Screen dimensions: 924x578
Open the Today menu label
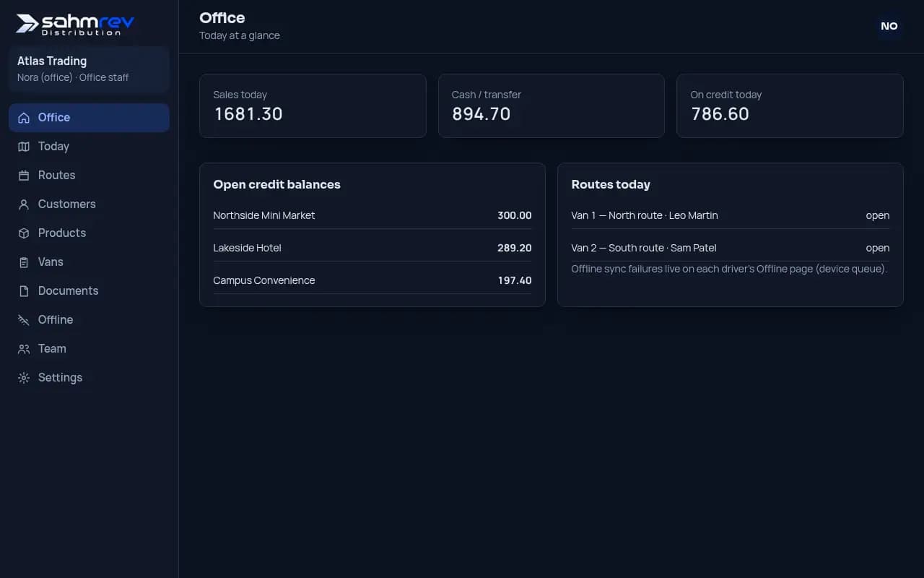[53, 146]
